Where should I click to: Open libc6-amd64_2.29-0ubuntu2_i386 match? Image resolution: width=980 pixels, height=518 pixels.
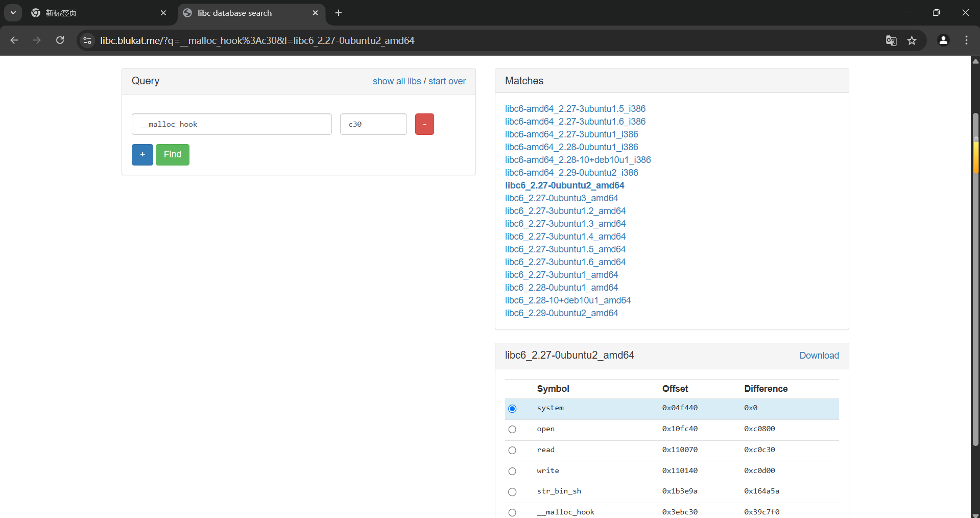571,173
